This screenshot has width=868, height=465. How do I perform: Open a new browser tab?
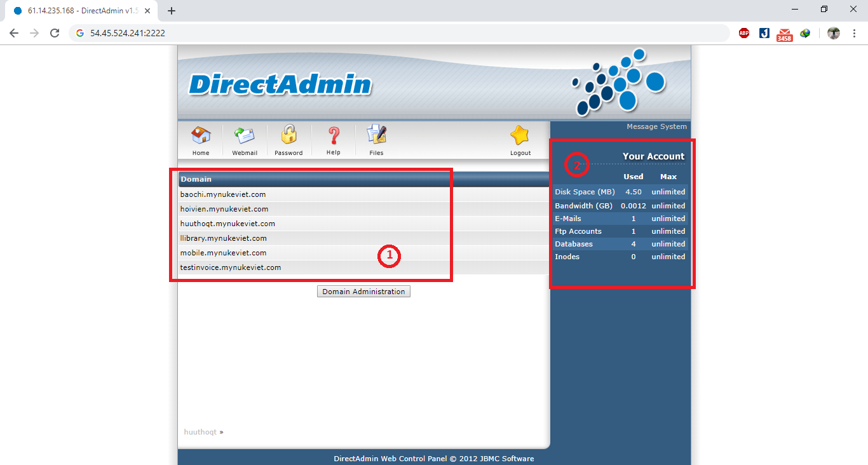(x=172, y=11)
